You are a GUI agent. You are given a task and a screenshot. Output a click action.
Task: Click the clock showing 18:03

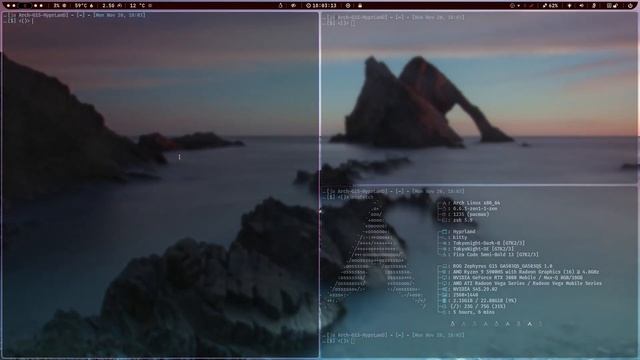(x=321, y=6)
